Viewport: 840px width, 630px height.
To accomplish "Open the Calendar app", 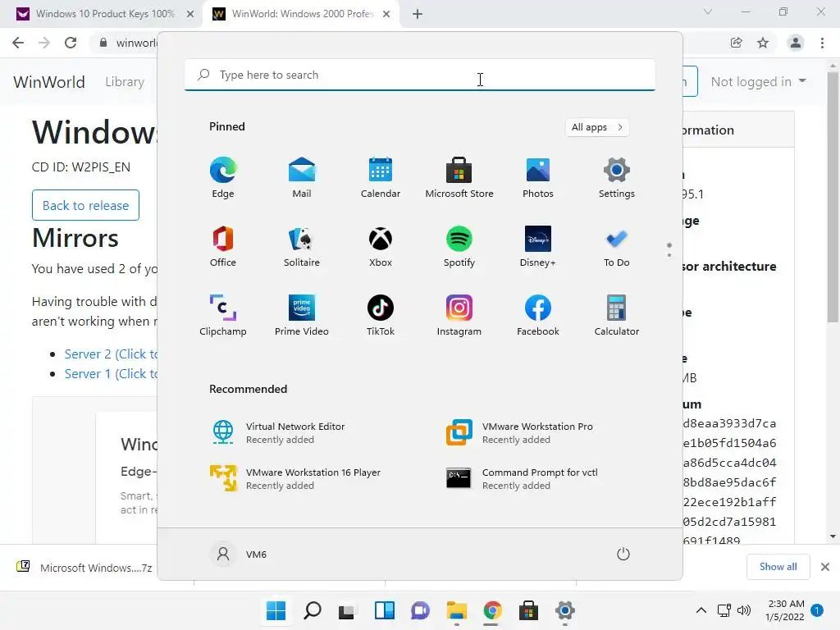I will [381, 177].
